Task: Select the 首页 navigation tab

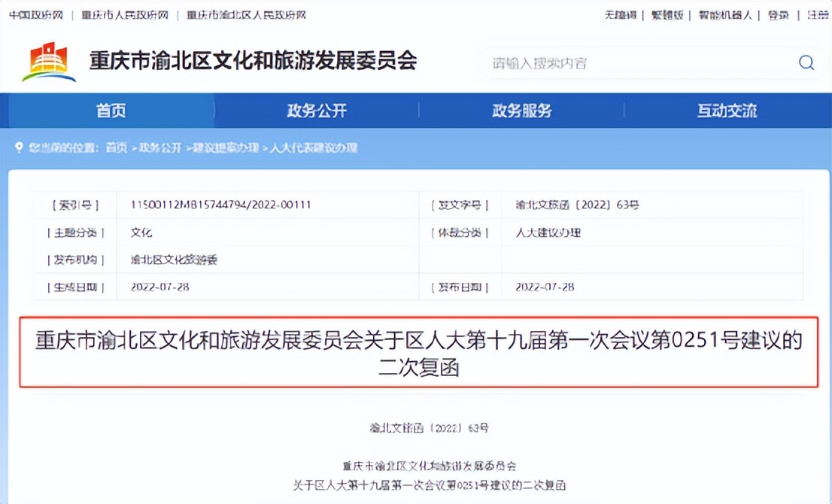Action: (x=111, y=110)
